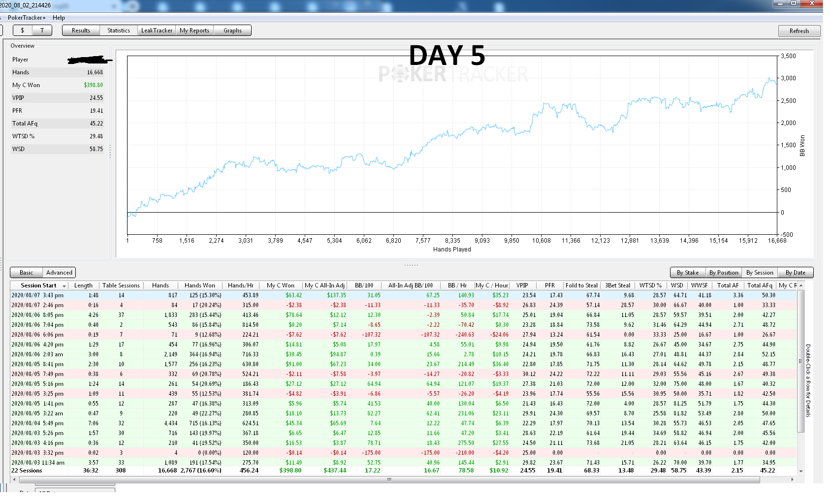Sort by the Total AFq column header

[760, 285]
